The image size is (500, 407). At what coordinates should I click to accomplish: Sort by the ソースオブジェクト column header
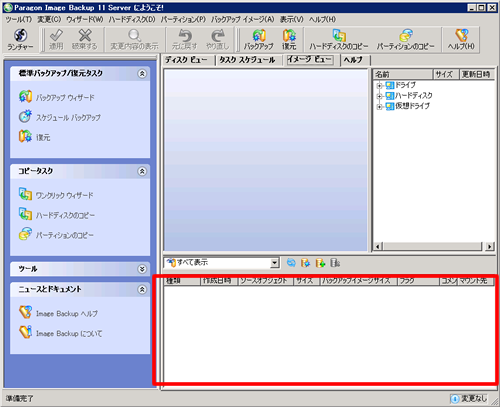tap(266, 281)
